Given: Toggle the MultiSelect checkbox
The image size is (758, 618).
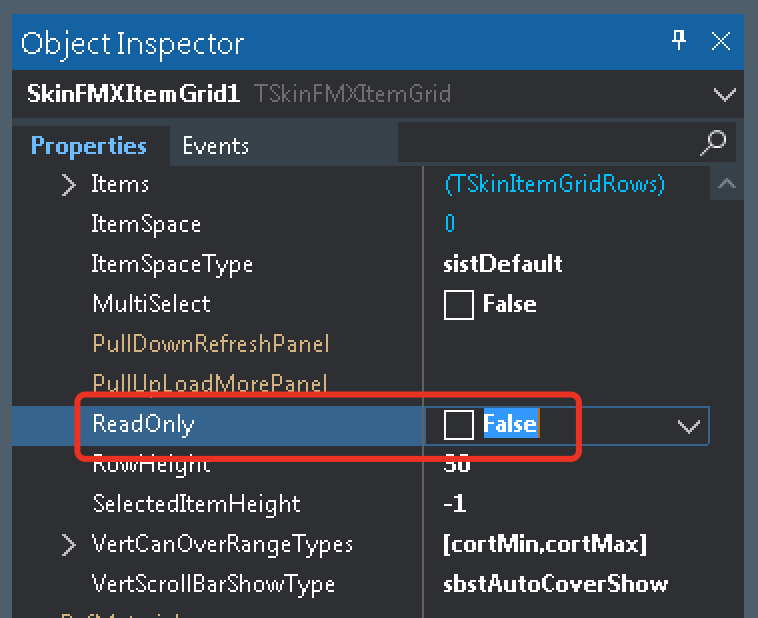Looking at the screenshot, I should point(459,305).
